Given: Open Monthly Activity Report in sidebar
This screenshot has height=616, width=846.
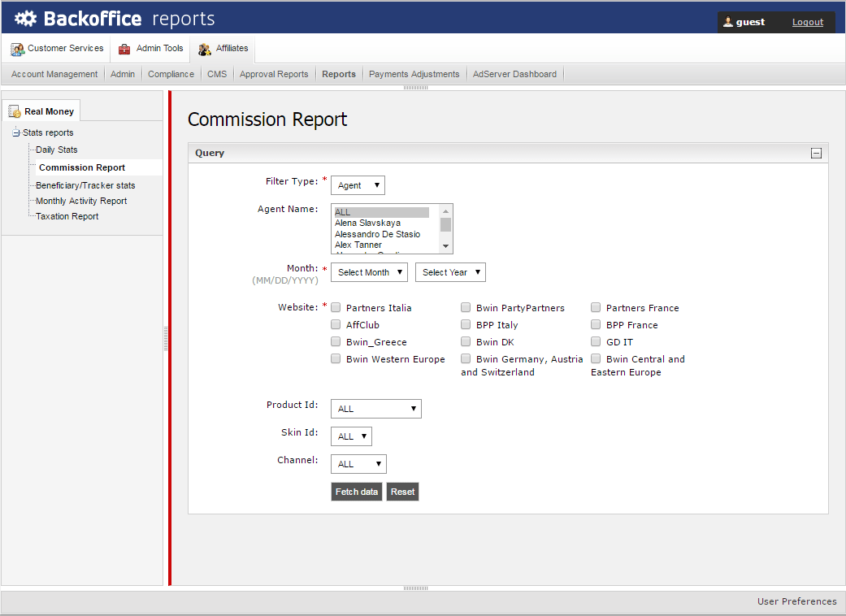Looking at the screenshot, I should [81, 201].
